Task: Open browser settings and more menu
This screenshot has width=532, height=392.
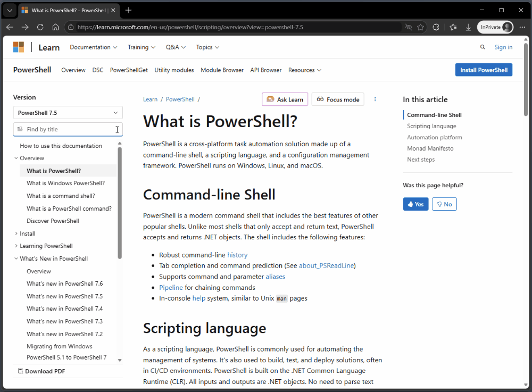Action: point(522,27)
